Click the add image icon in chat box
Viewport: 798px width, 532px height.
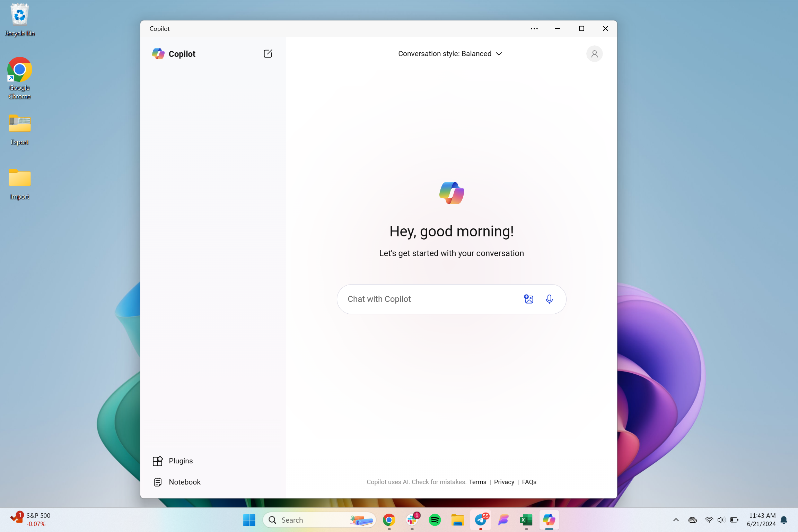click(528, 299)
